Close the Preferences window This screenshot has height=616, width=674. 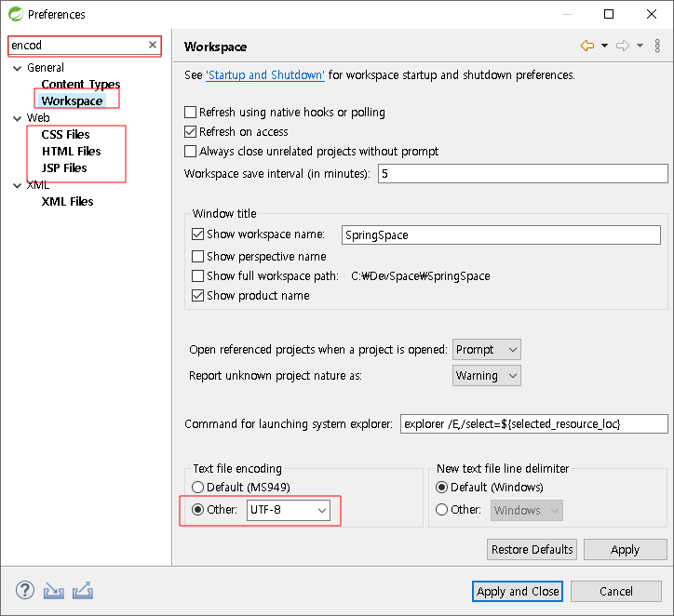[652, 14]
